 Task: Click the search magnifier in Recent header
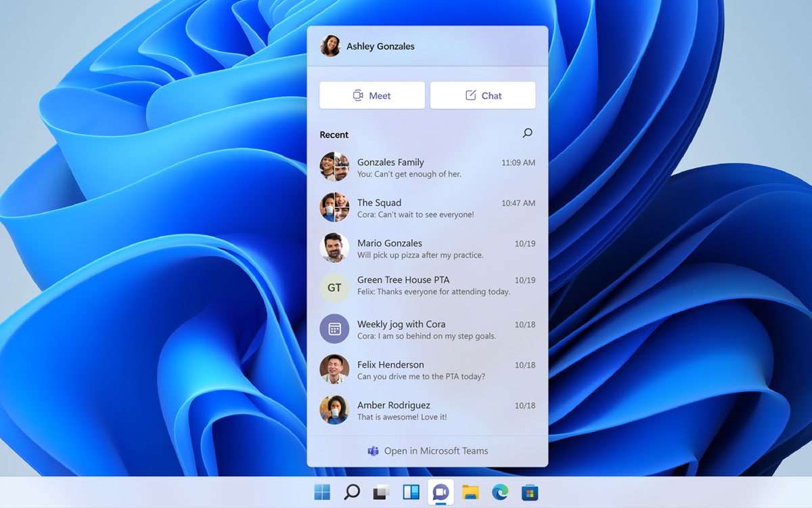coord(527,133)
